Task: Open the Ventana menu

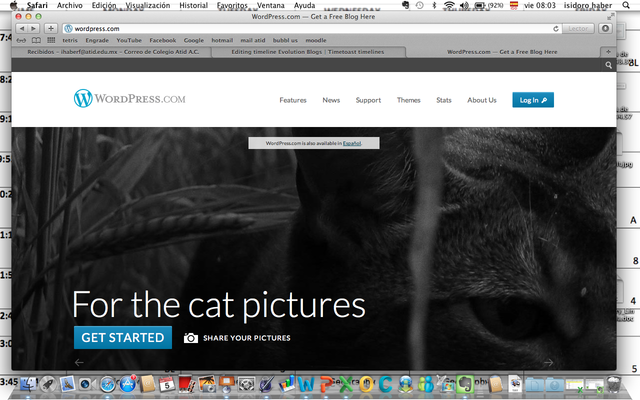Action: 271,5
